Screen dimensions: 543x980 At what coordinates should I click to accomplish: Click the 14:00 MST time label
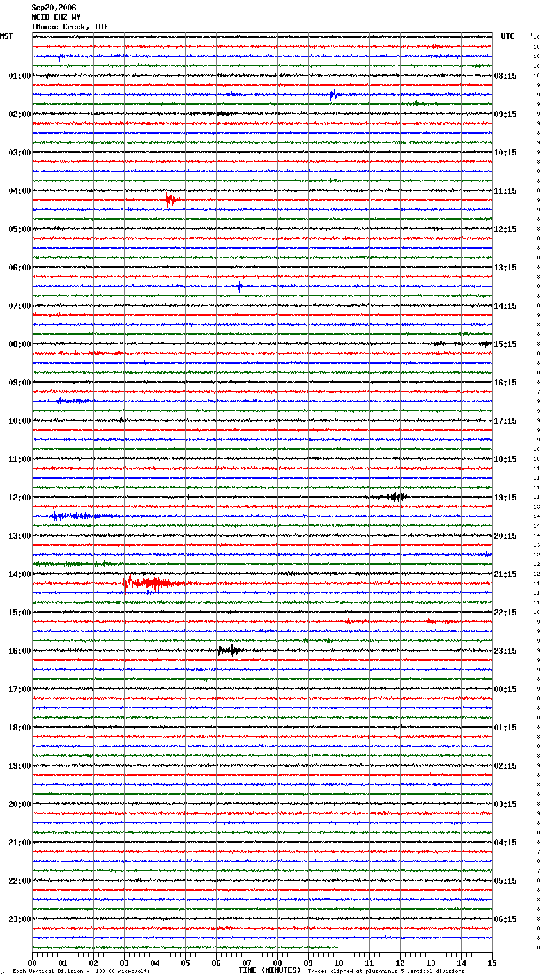[19, 574]
